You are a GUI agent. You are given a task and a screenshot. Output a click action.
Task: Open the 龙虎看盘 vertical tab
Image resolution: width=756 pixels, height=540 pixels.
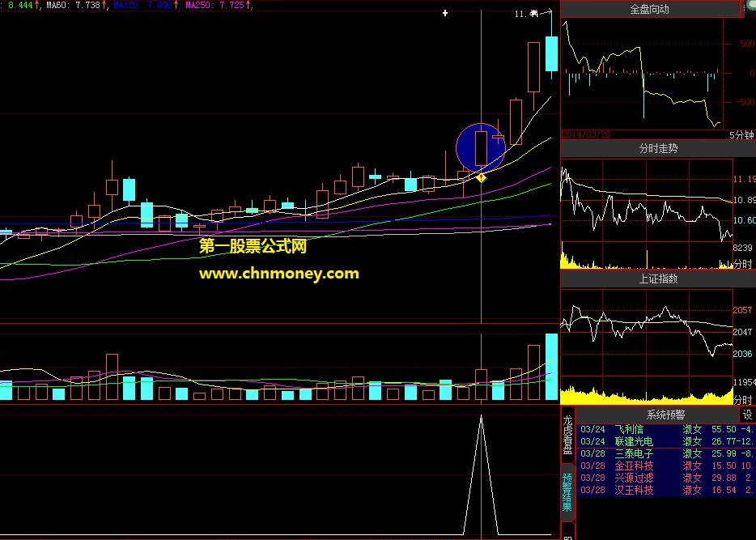(568, 435)
